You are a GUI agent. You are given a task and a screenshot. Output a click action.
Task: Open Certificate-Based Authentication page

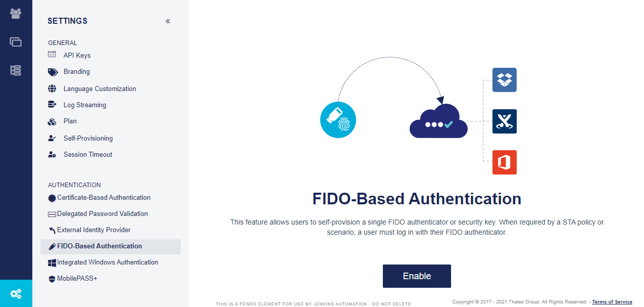pos(104,198)
